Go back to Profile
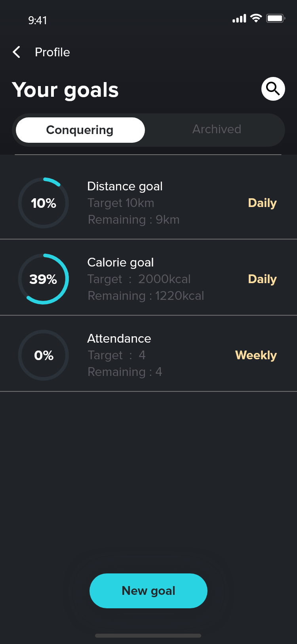The image size is (297, 644). point(52,52)
